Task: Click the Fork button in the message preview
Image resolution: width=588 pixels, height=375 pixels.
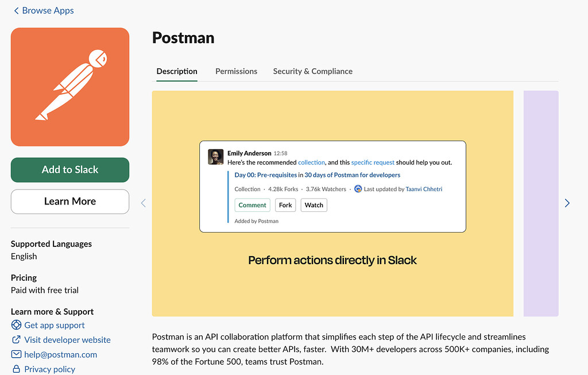Action: pos(285,205)
